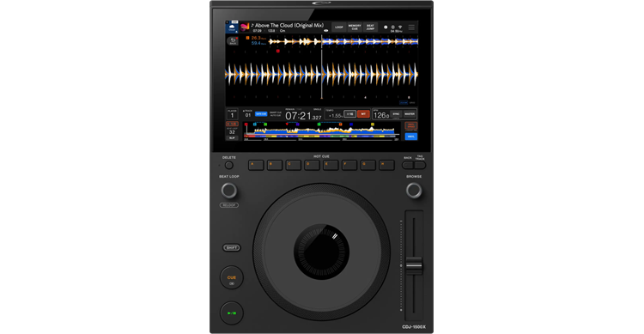The height and width of the screenshot is (334, 644).
Task: Click the tempo fader handle
Action: (x=414, y=265)
